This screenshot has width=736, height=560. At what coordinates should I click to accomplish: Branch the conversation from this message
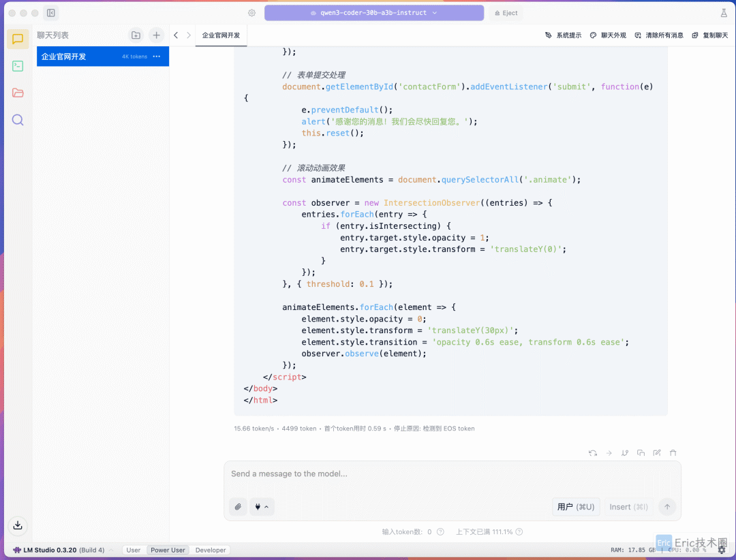tap(625, 453)
